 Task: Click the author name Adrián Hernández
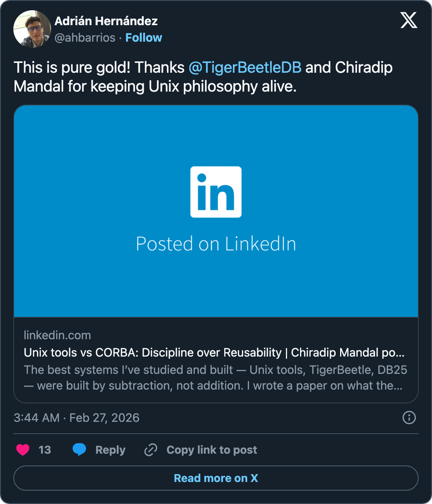[x=106, y=21]
